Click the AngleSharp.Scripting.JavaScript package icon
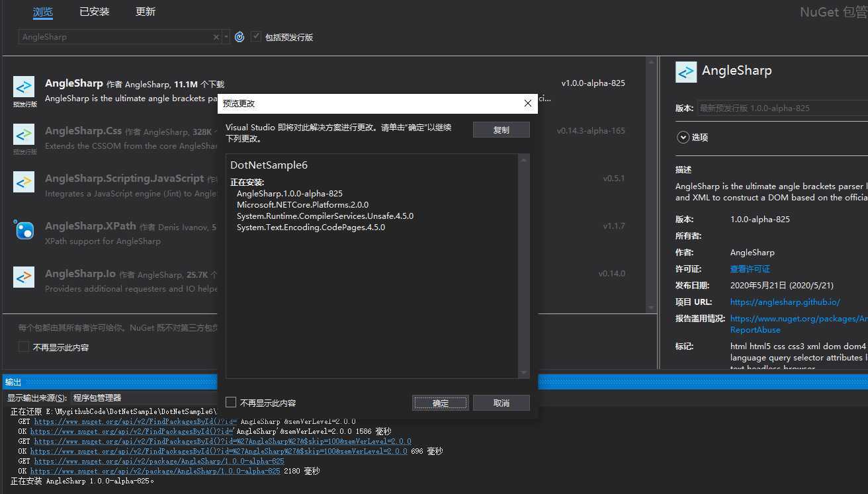 (x=24, y=182)
